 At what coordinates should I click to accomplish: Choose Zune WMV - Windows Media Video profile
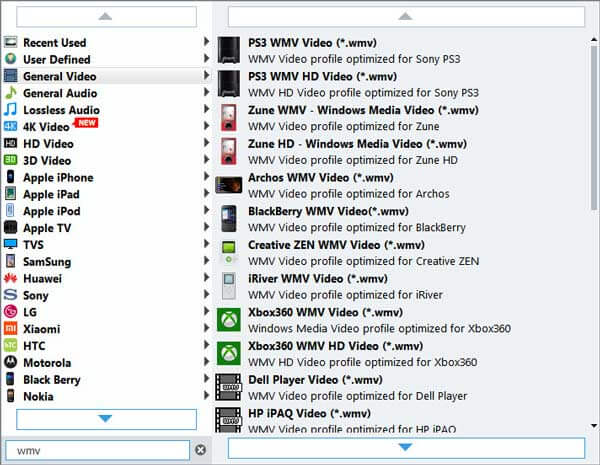tap(401, 117)
